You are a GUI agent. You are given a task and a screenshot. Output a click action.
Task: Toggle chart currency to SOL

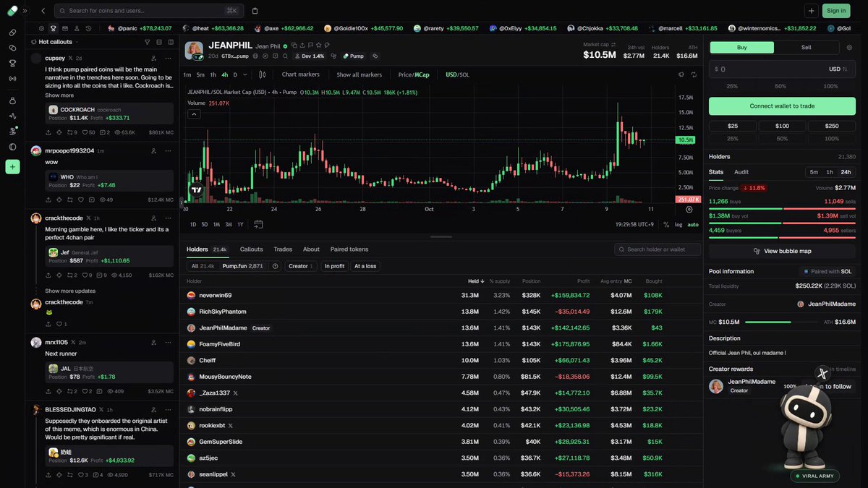[464, 74]
